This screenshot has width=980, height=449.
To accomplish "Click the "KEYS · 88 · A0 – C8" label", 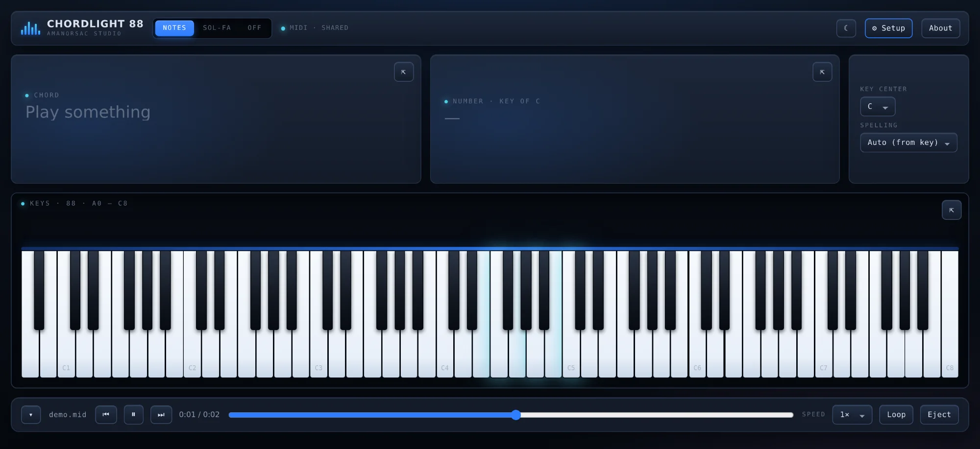I will [x=78, y=203].
